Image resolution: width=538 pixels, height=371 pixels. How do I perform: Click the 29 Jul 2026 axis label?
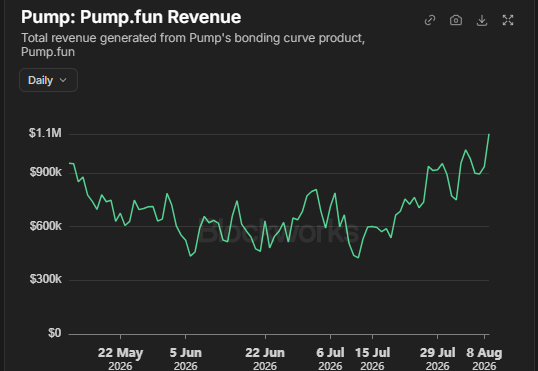click(437, 359)
